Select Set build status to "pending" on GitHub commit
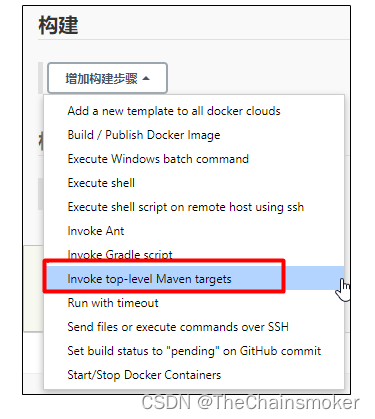Viewport: 375px width, 419px height. point(194,351)
